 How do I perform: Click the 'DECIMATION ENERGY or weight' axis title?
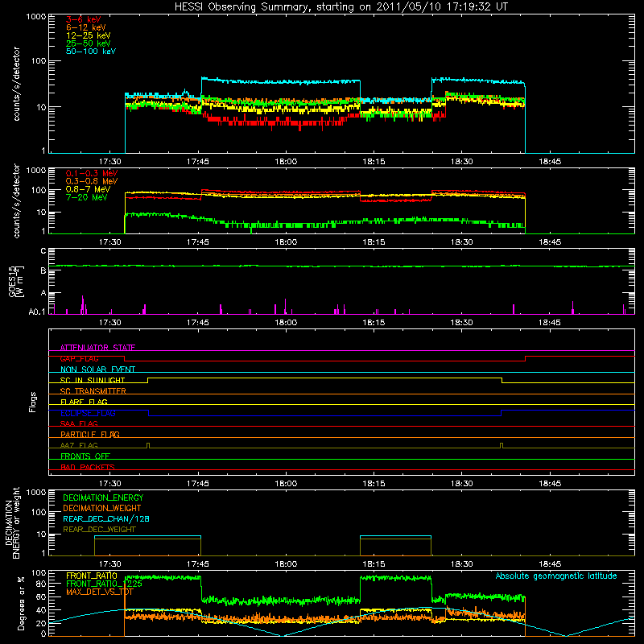(12, 522)
